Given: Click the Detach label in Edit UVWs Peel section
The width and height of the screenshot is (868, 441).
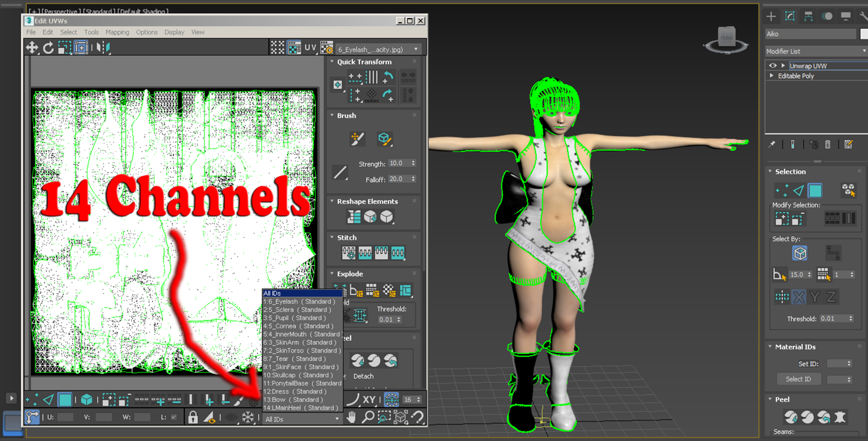Looking at the screenshot, I should pyautogui.click(x=363, y=376).
